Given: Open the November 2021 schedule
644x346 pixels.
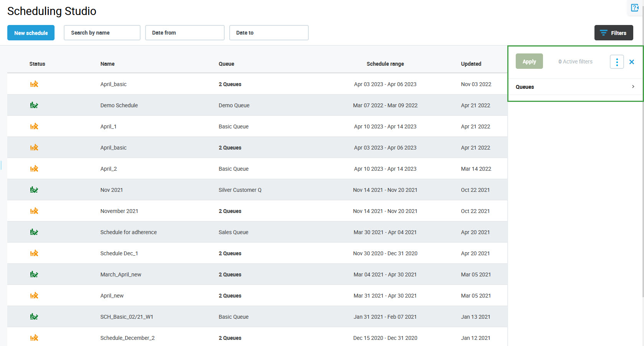Looking at the screenshot, I should click(x=119, y=211).
